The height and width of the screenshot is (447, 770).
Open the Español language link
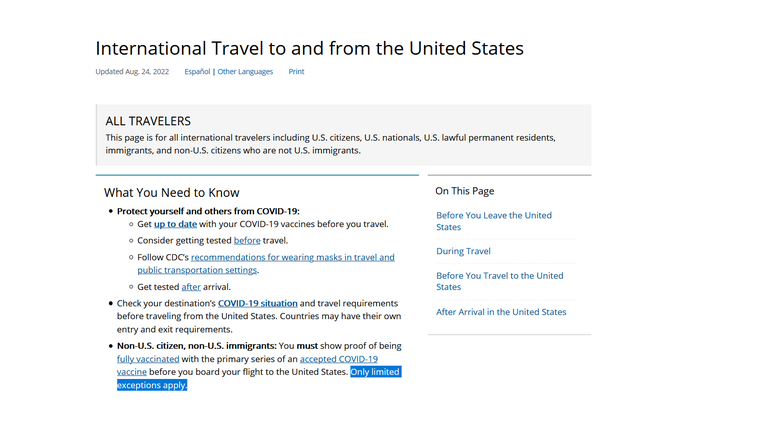click(x=197, y=72)
